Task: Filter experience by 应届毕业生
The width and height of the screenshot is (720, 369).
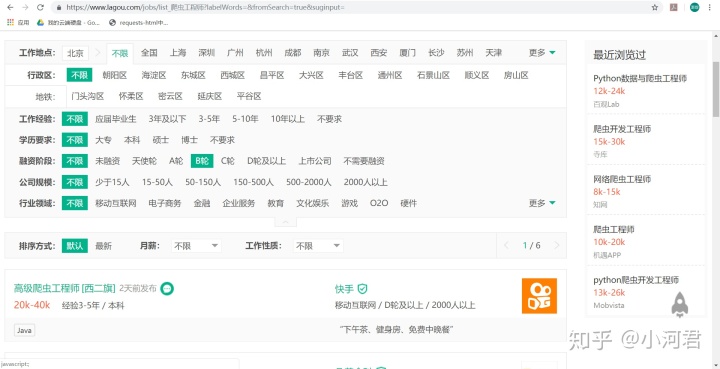Action: [116, 119]
